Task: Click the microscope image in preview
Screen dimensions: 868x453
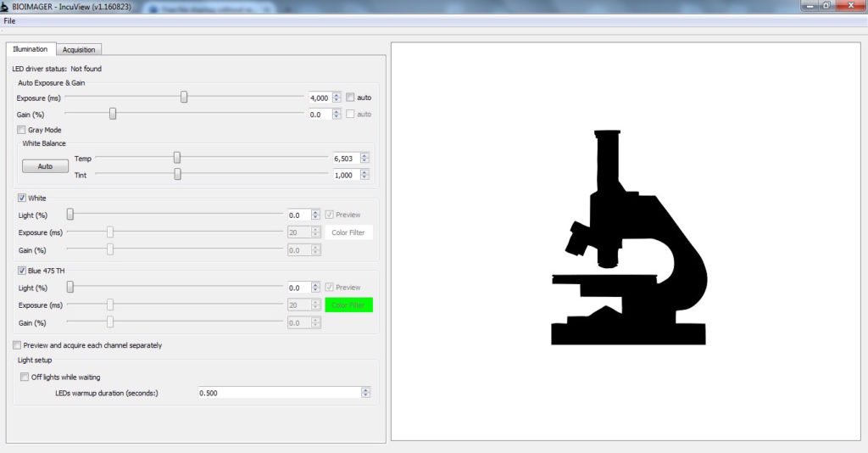Action: [x=629, y=238]
